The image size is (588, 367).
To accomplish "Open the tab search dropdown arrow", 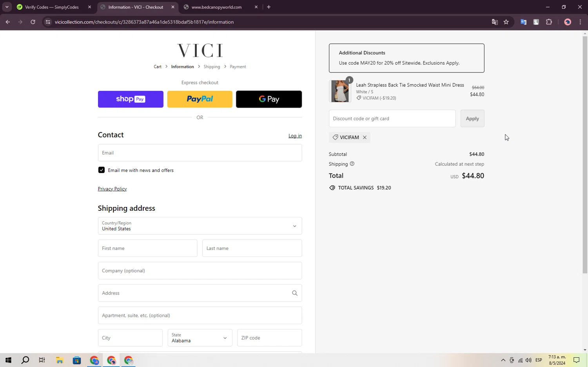I will point(7,7).
